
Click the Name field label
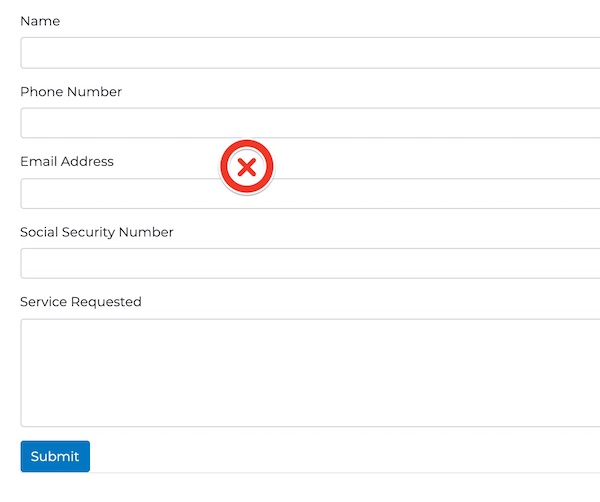pyautogui.click(x=40, y=21)
